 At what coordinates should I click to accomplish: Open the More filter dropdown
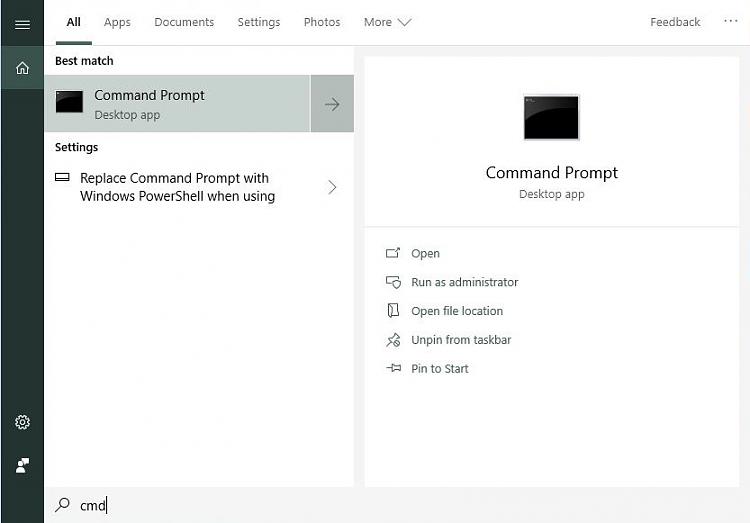(x=387, y=22)
